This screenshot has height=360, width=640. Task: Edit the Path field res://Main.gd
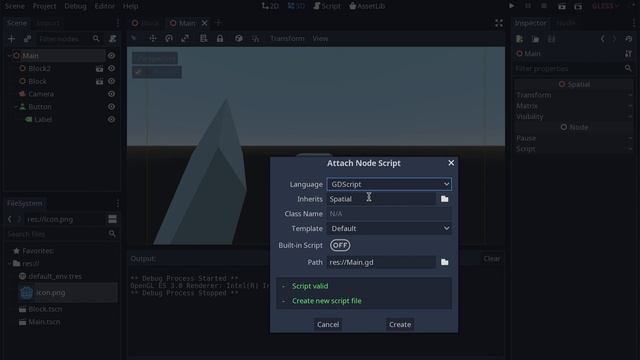tap(381, 262)
